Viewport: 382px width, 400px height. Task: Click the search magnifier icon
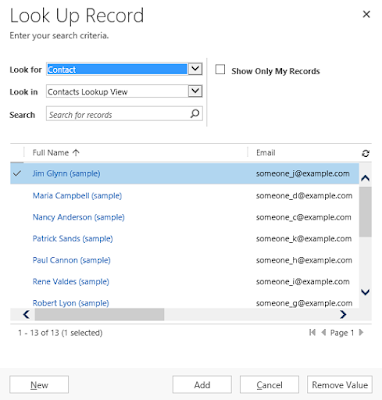pos(195,114)
